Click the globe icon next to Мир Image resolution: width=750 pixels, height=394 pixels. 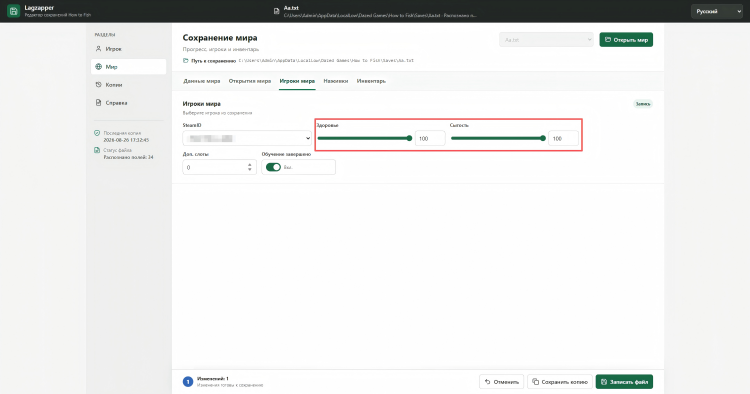(99, 67)
